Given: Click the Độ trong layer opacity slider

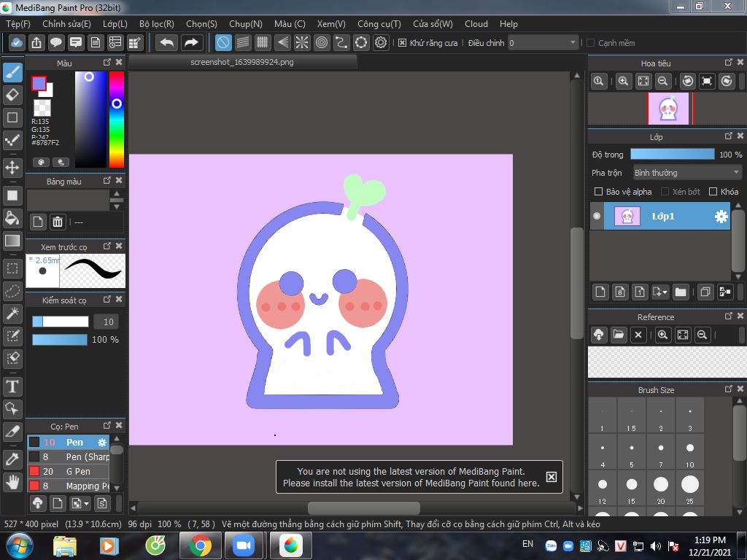Looking at the screenshot, I should click(672, 155).
